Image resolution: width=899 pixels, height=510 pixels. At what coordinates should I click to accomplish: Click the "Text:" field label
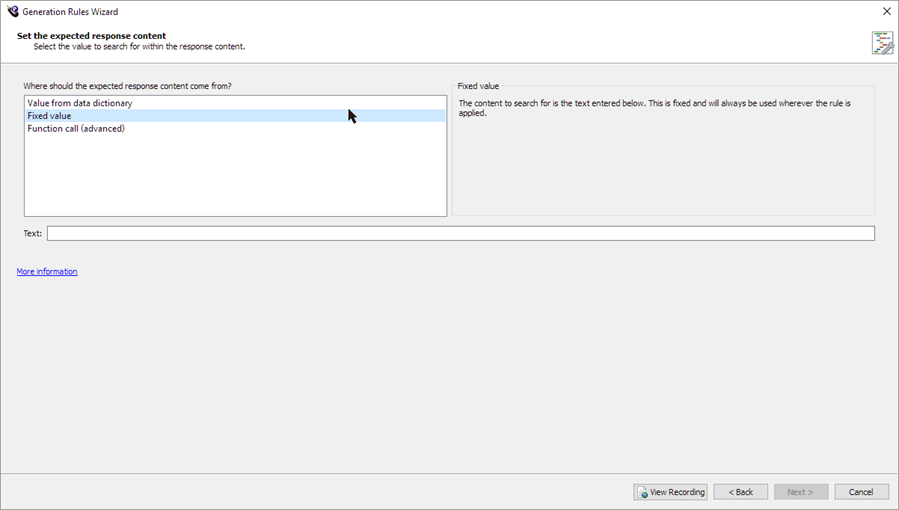[33, 233]
